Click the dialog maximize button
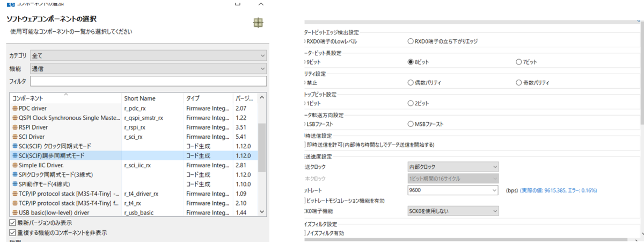 [x=238, y=3]
